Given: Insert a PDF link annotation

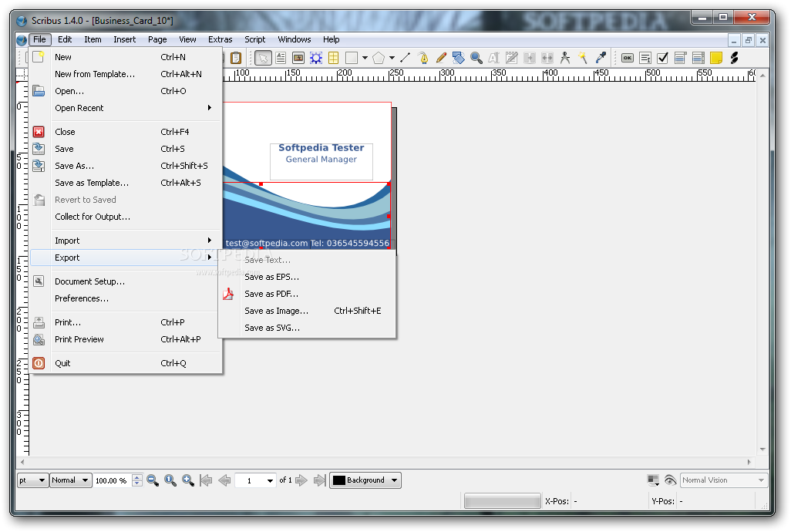Looking at the screenshot, I should (734, 58).
